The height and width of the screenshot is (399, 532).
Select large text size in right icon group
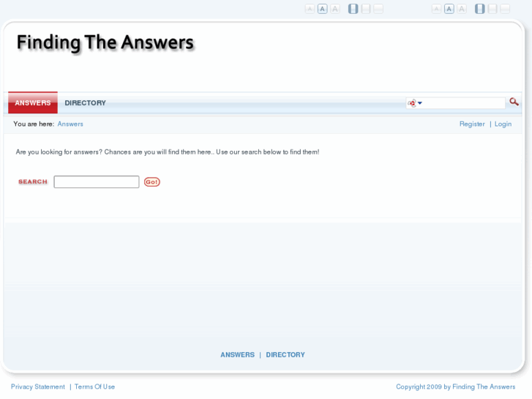[x=462, y=9]
